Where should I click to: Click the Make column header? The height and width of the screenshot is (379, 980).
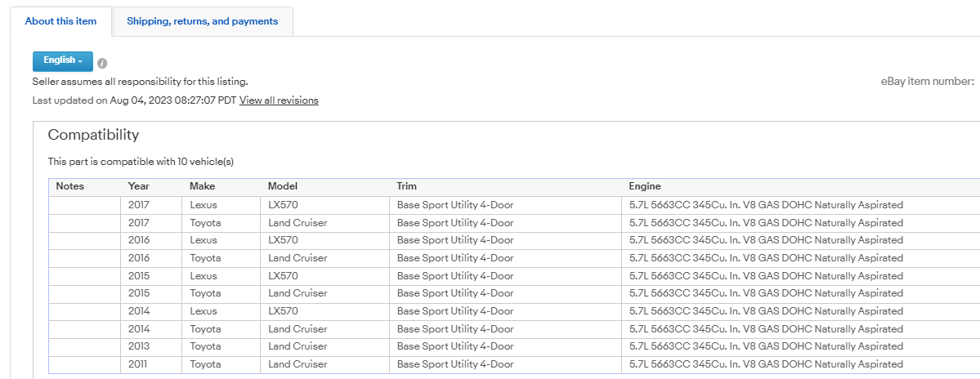click(201, 186)
